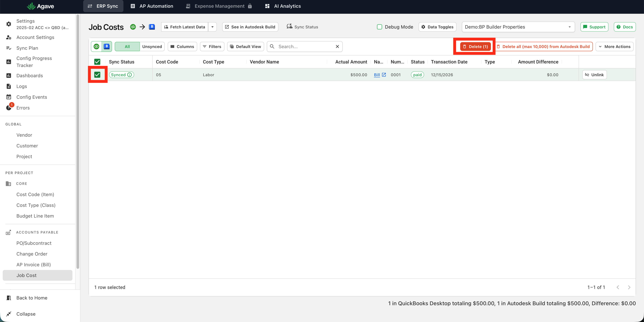
Task: Click the info icon on Synced badge
Action: coord(129,75)
